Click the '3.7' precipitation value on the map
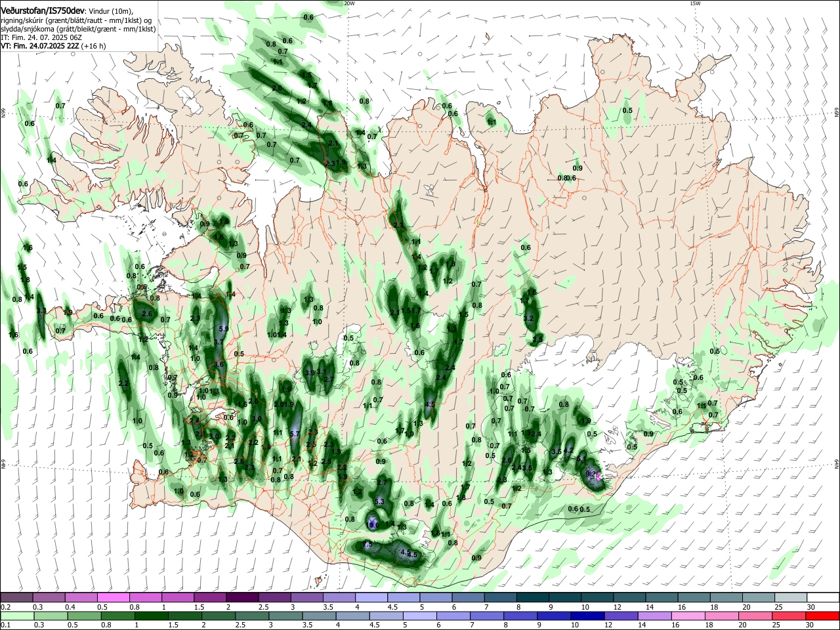The height and width of the screenshot is (630, 840). tap(220, 342)
